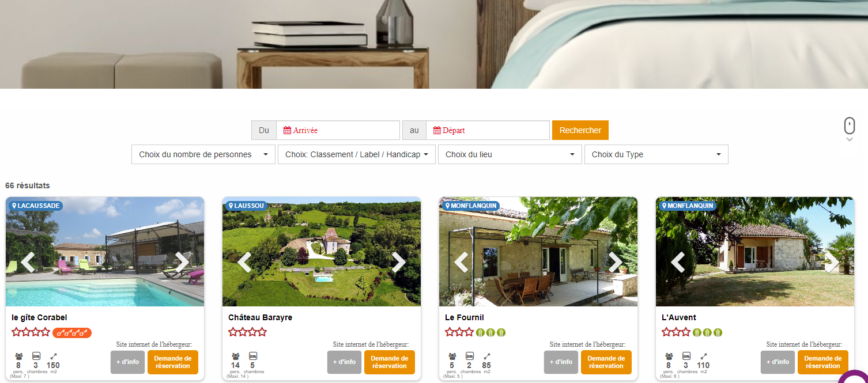Show previous photo of Le Fournil
Image resolution: width=868 pixels, height=383 pixels.
(461, 262)
